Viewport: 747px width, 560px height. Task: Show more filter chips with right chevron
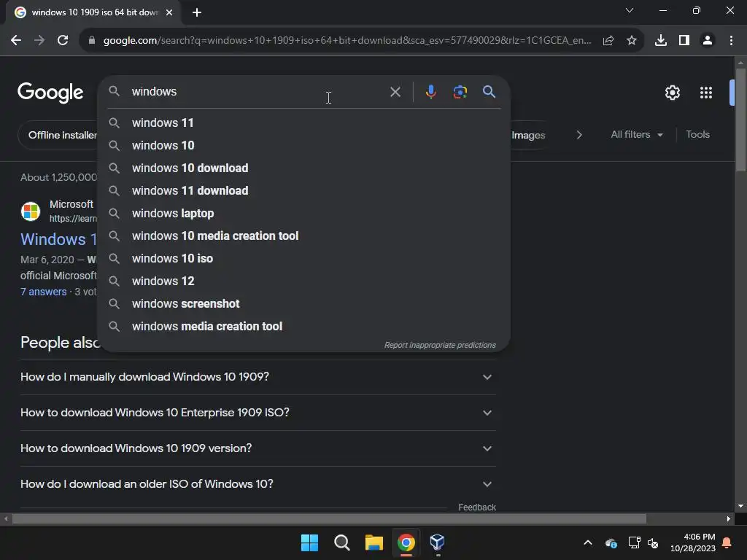click(x=579, y=135)
